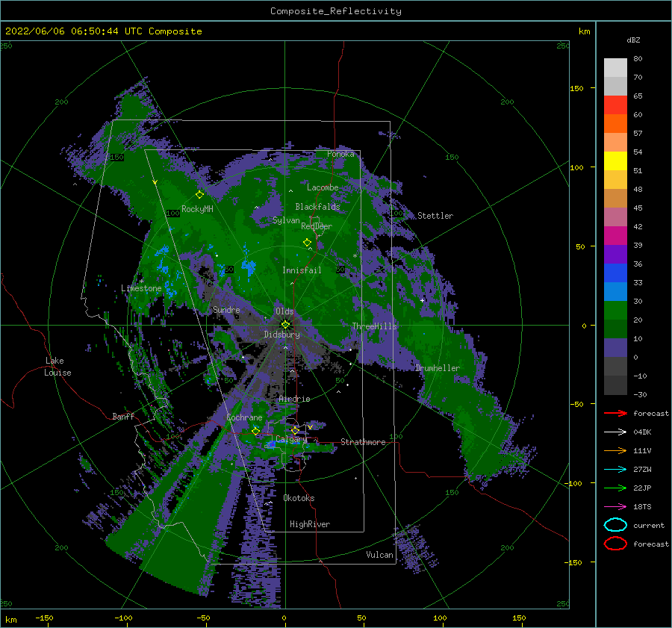Click the Strathmore town label

tap(363, 442)
